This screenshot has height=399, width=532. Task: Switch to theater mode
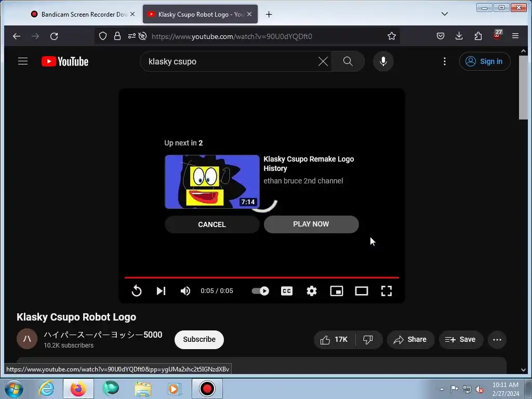[362, 291]
